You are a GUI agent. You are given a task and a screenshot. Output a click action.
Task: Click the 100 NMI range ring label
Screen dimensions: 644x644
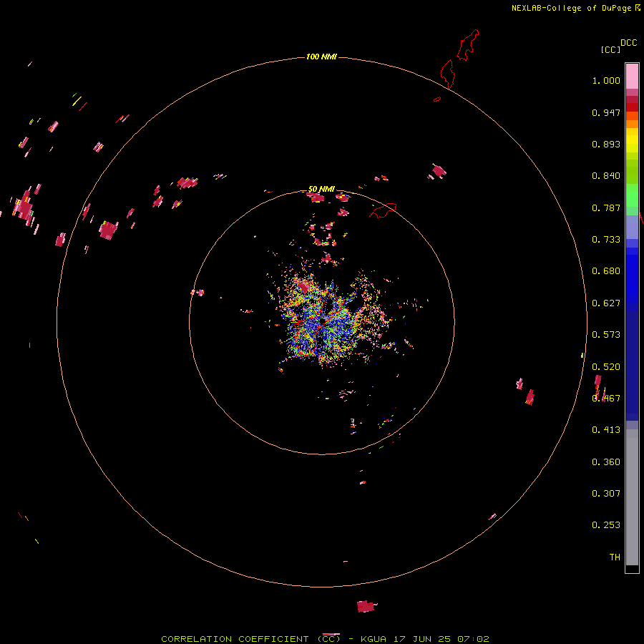pos(321,57)
